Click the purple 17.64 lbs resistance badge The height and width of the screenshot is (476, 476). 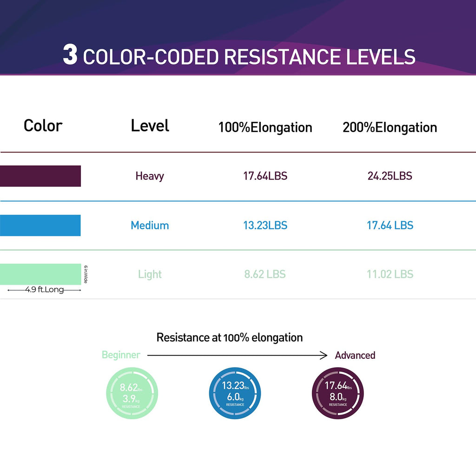(337, 393)
